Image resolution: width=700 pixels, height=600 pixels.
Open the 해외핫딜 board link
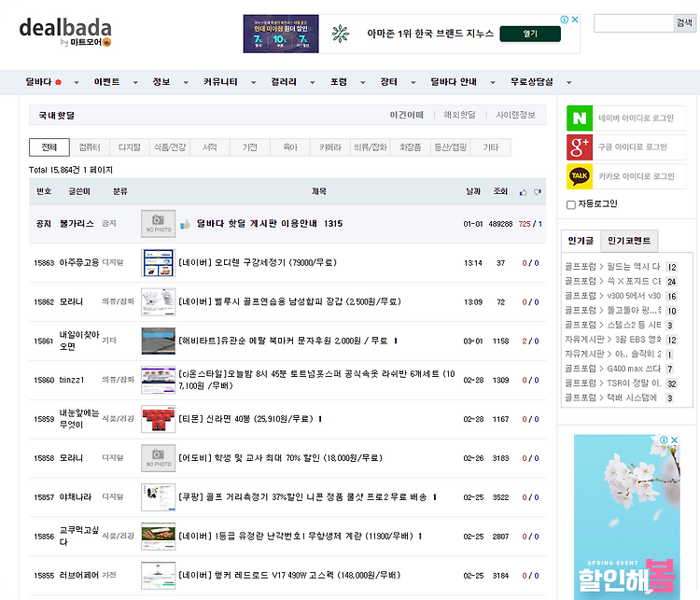(459, 115)
